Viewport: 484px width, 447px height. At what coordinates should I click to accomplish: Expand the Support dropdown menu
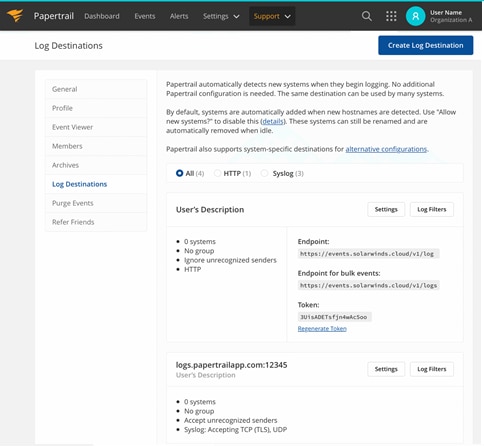[272, 16]
